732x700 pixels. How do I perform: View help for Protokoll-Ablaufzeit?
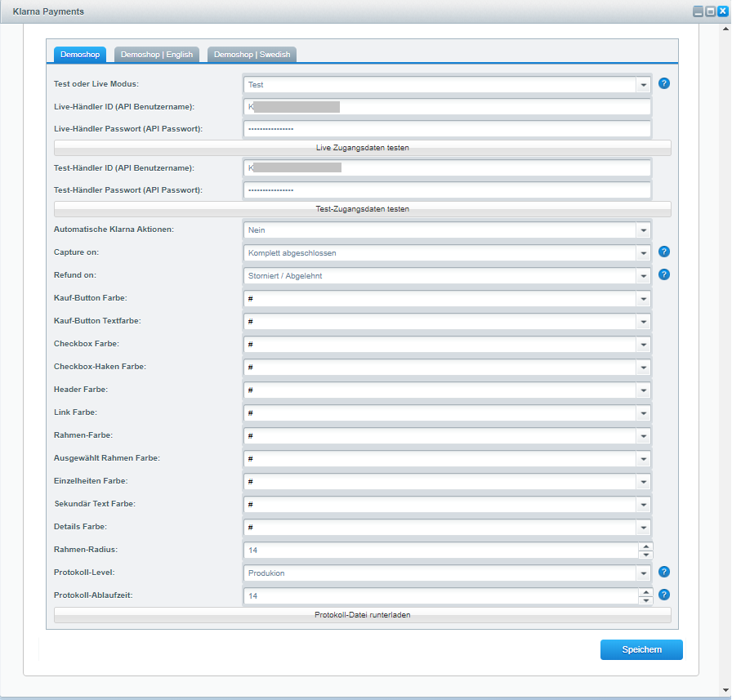coord(664,595)
